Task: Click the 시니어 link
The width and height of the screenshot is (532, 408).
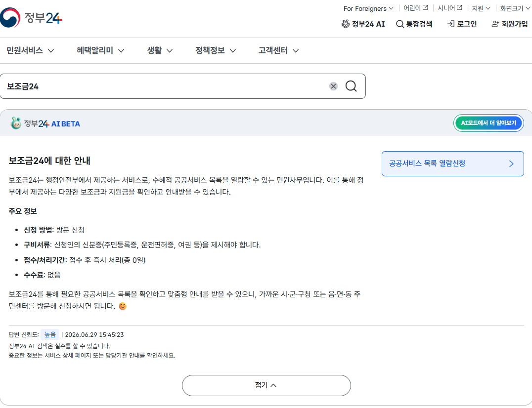Action: [450, 8]
